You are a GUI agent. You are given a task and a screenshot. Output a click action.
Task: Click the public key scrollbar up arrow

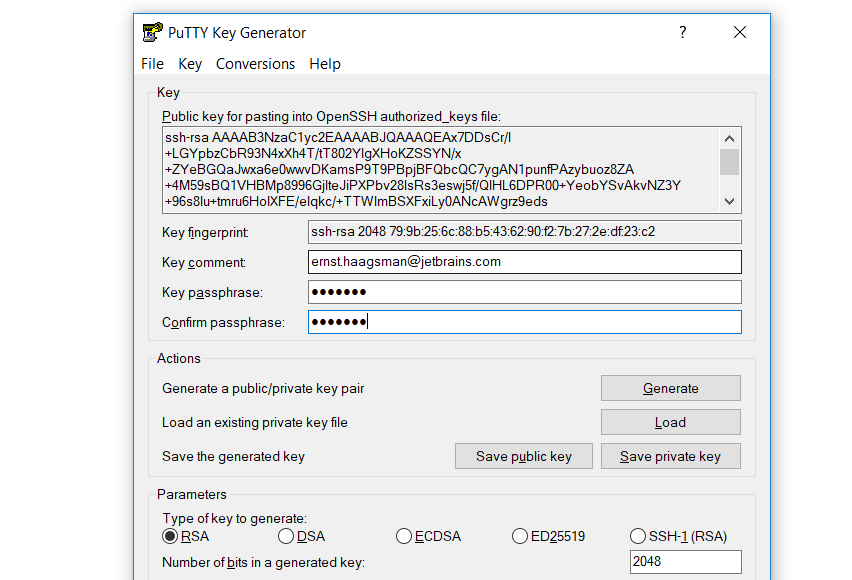pyautogui.click(x=730, y=139)
